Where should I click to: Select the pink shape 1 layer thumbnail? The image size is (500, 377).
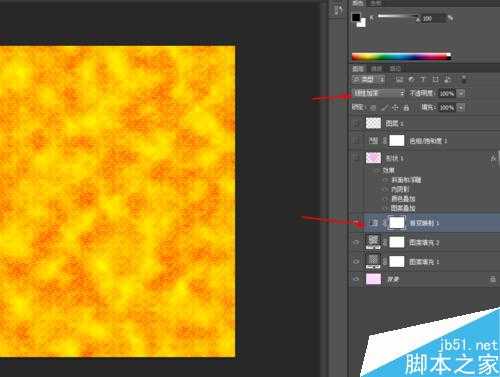click(373, 158)
